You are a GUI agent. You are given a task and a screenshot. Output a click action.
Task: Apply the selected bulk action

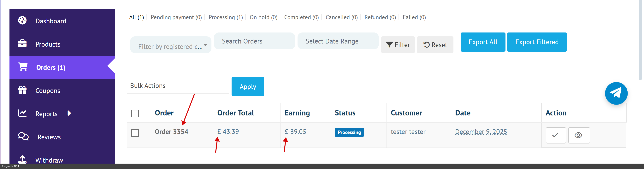[247, 86]
